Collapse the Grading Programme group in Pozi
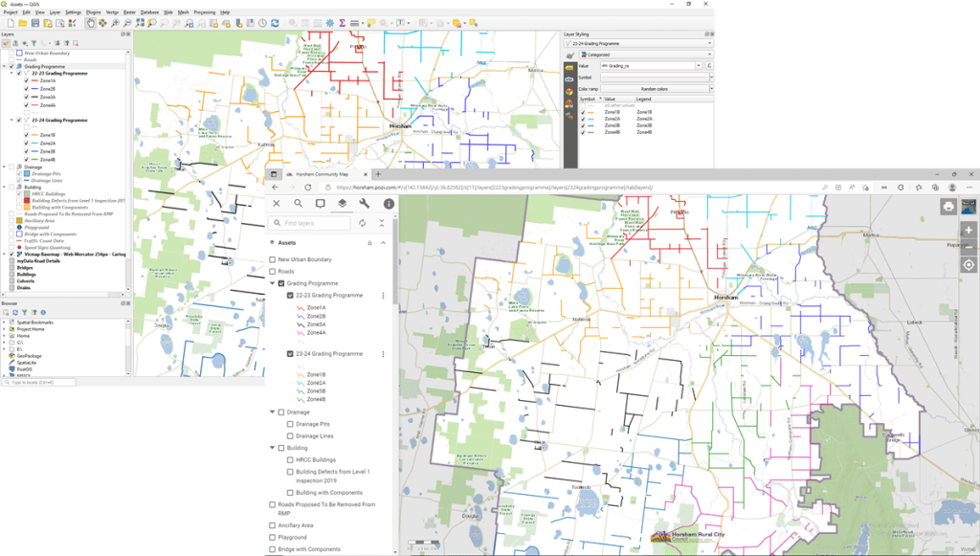Screen dimensions: 980x556 pos(273,283)
